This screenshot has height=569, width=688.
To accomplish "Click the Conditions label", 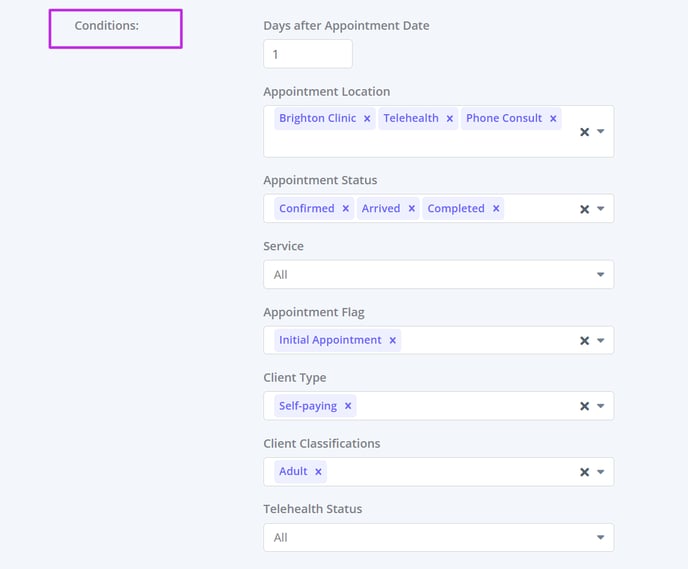I will pos(107,25).
